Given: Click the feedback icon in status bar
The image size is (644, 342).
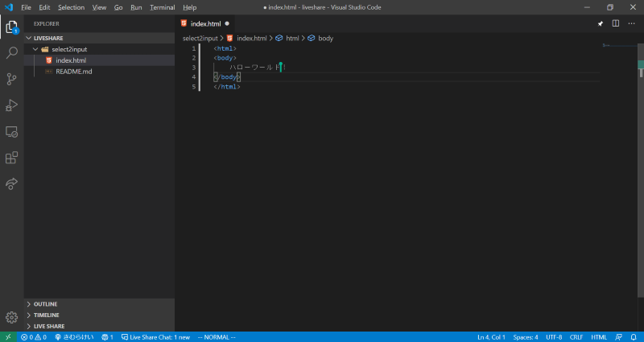Looking at the screenshot, I should (x=618, y=337).
